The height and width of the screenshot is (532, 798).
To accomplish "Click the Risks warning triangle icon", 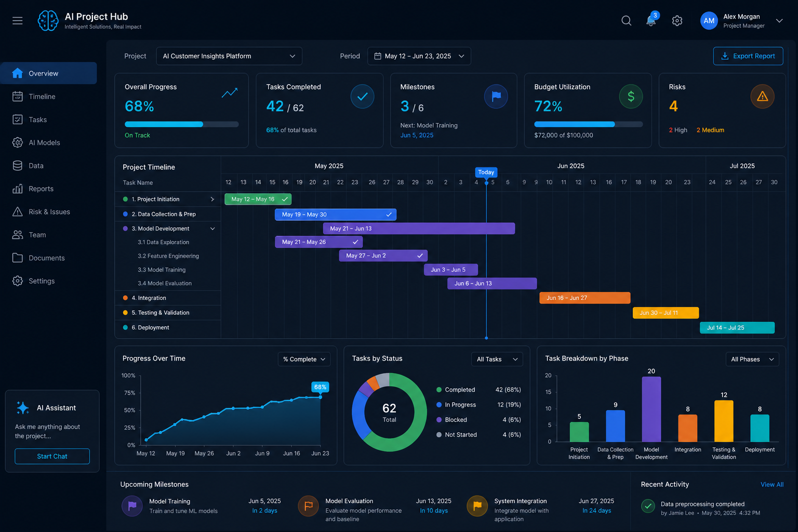I will 763,97.
